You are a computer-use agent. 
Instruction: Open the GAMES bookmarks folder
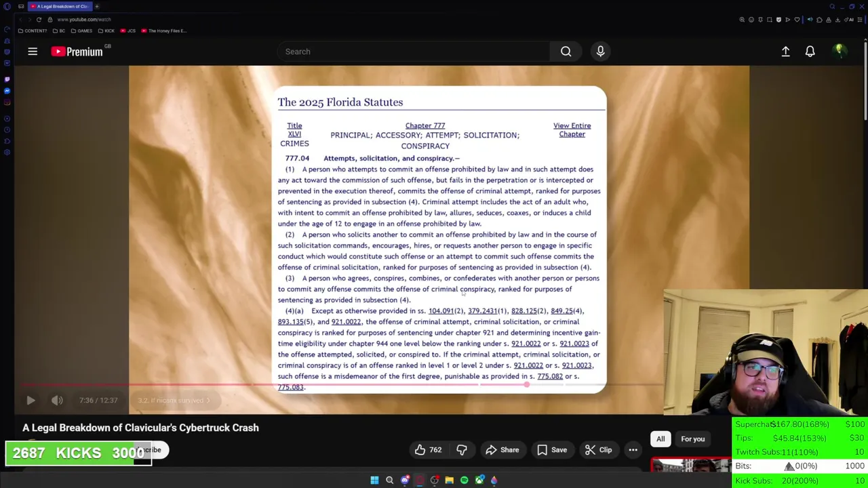pos(82,30)
